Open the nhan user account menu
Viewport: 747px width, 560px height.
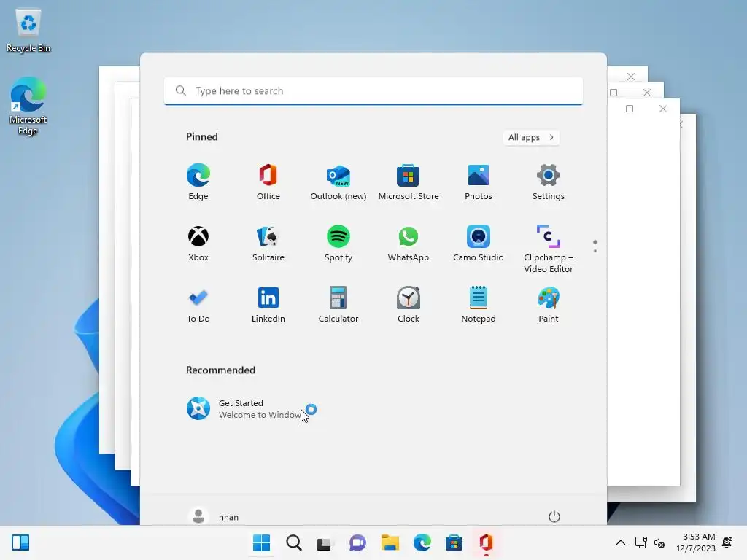pyautogui.click(x=214, y=517)
